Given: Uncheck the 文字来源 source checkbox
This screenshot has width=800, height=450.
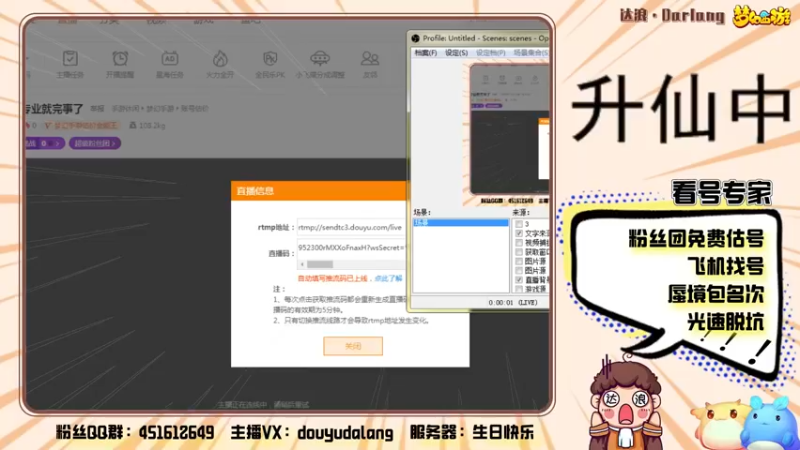Looking at the screenshot, I should point(519,233).
